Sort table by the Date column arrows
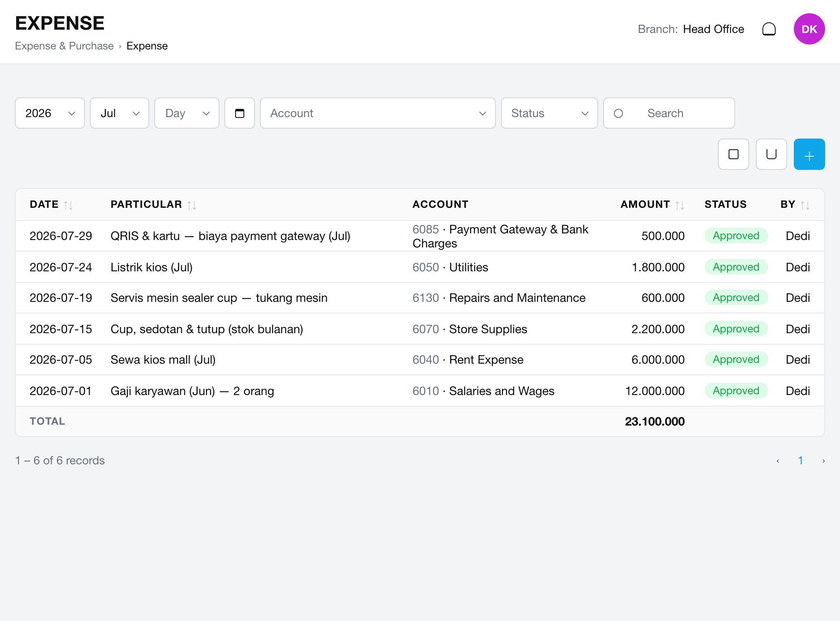The width and height of the screenshot is (840, 621). click(68, 205)
